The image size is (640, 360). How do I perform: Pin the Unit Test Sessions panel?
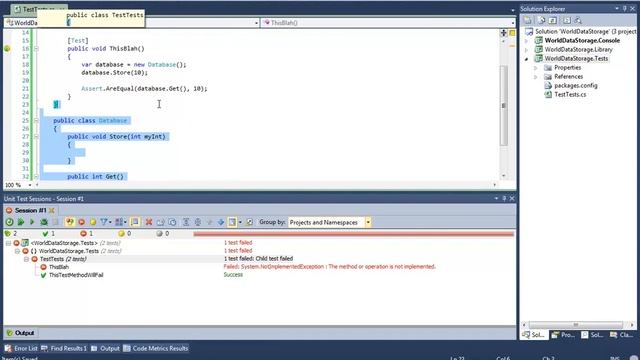pos(504,198)
